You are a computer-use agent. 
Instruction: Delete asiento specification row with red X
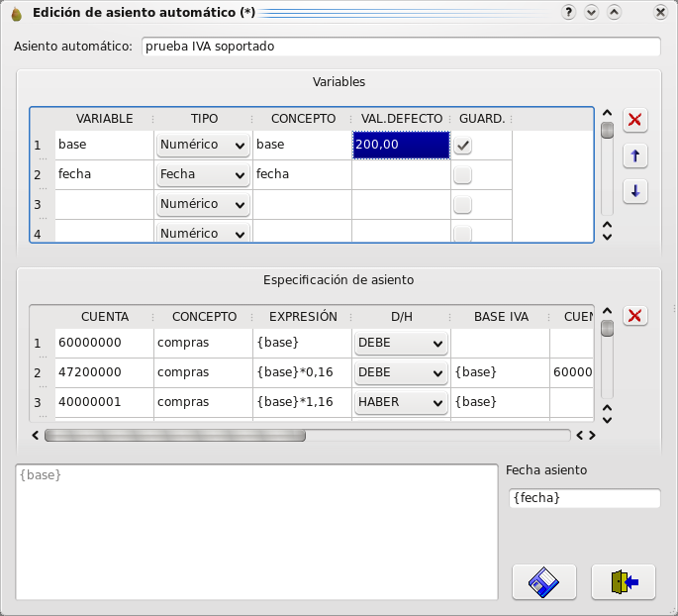click(634, 316)
